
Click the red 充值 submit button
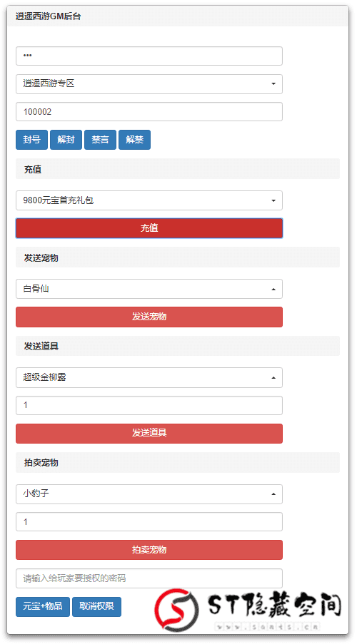point(149,228)
